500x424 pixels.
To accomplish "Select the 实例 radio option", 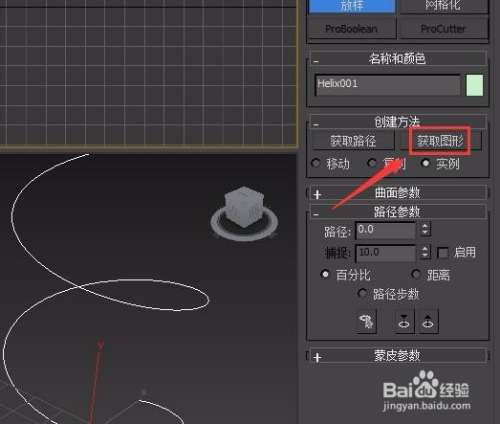I will click(426, 163).
